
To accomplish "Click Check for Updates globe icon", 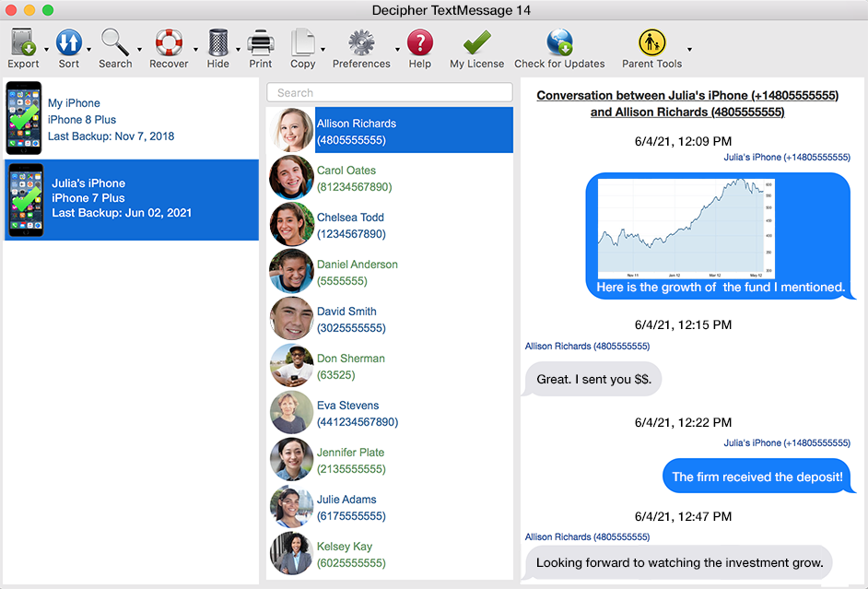I will (558, 41).
